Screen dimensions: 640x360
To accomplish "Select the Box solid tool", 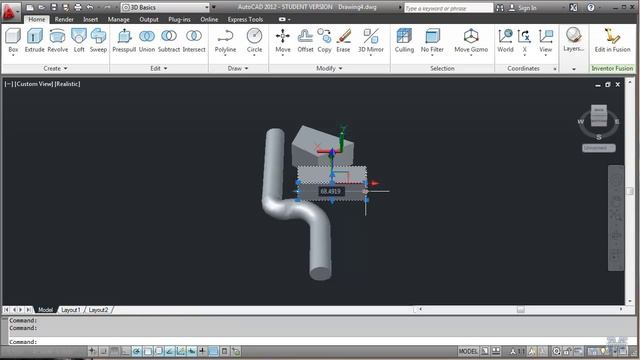I will [x=13, y=41].
